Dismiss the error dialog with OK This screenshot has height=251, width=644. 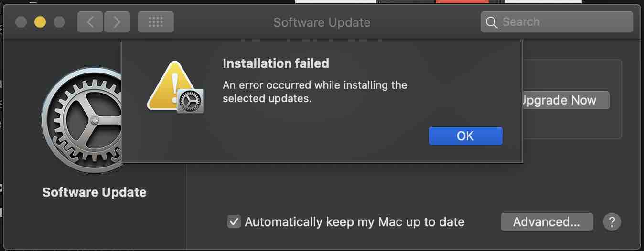465,136
